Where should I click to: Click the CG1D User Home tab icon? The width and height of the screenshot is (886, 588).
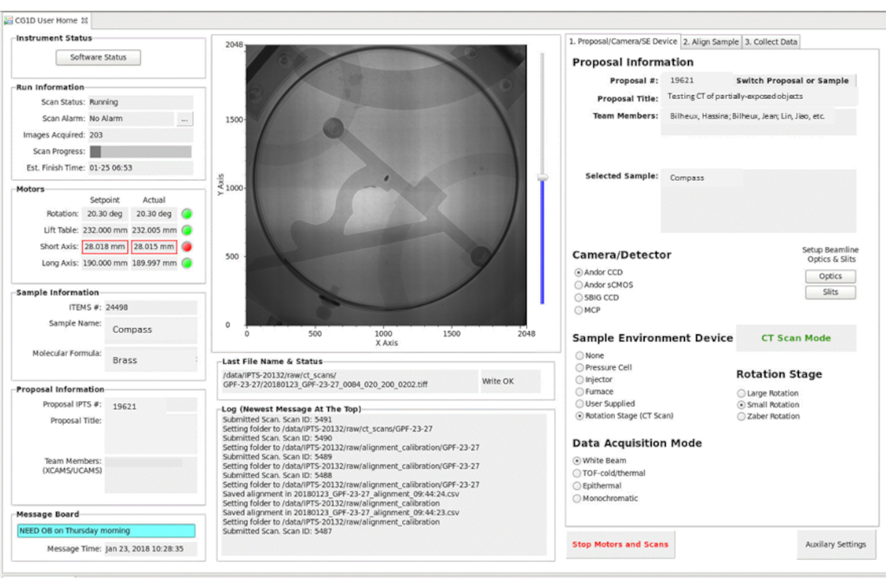tap(8, 20)
